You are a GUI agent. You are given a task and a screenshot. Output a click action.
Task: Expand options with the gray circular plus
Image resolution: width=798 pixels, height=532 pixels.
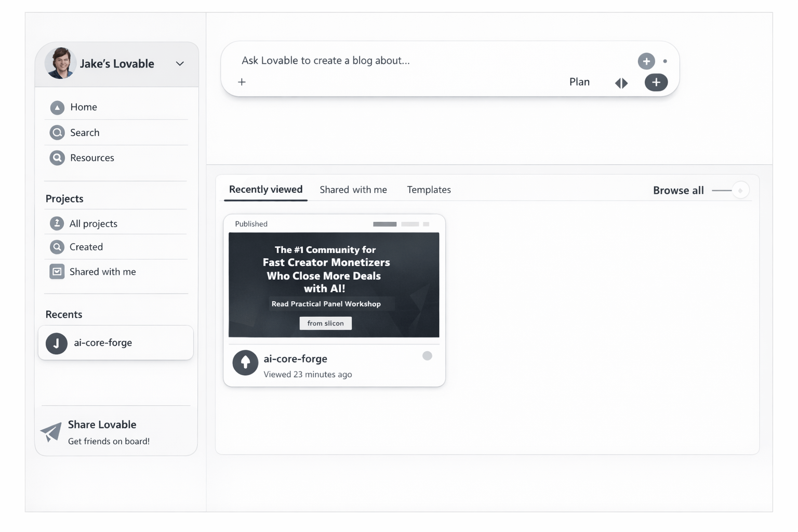(x=646, y=61)
